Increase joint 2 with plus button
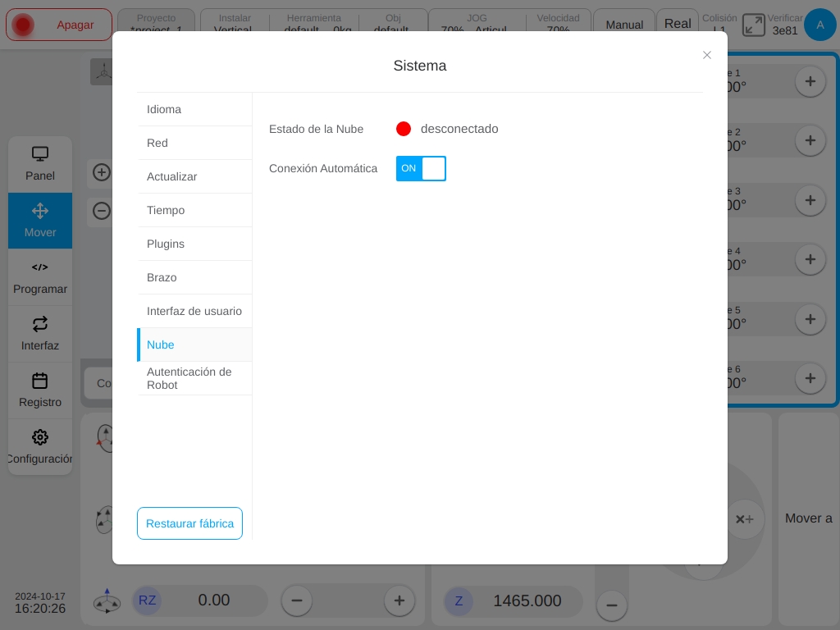The height and width of the screenshot is (630, 840). [x=810, y=140]
